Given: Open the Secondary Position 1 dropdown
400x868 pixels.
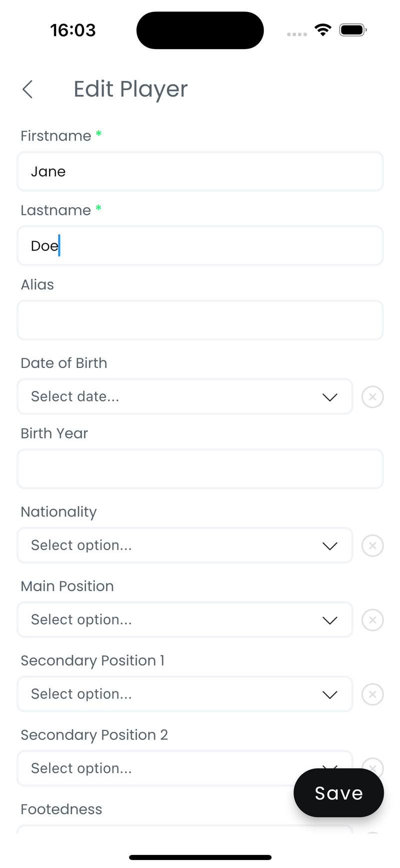Looking at the screenshot, I should pyautogui.click(x=185, y=694).
